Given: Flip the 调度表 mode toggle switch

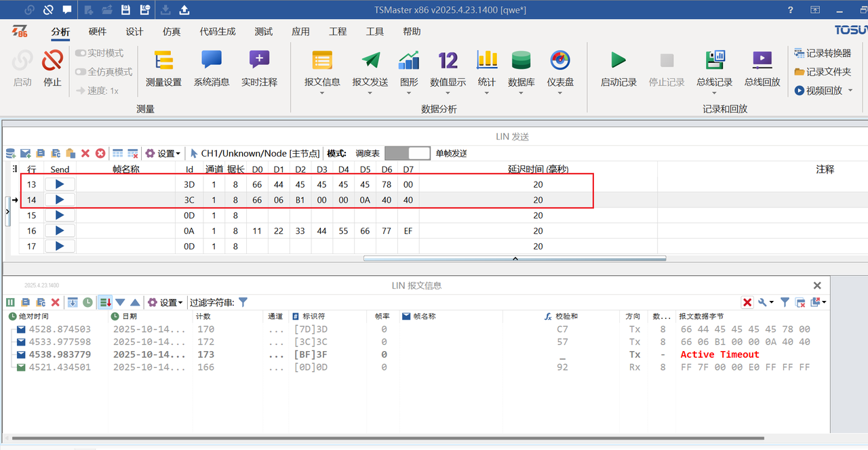Looking at the screenshot, I should click(408, 152).
